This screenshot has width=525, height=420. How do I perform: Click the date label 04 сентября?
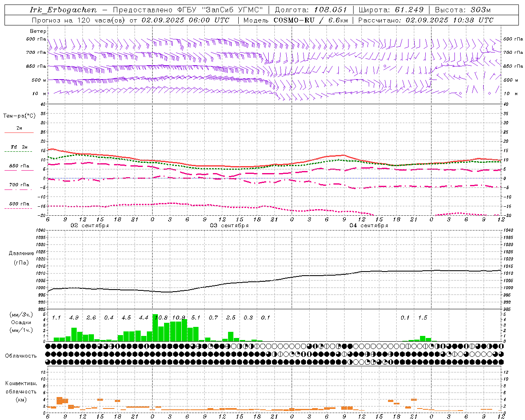tap(369, 226)
